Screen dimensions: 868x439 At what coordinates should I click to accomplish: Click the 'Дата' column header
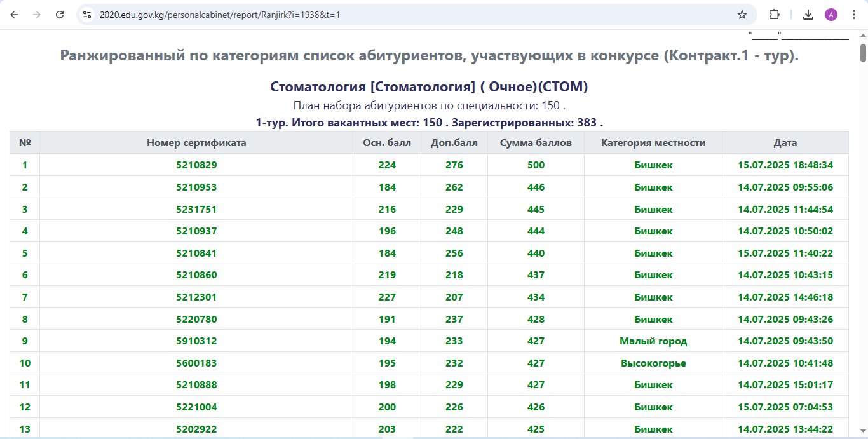pos(785,143)
